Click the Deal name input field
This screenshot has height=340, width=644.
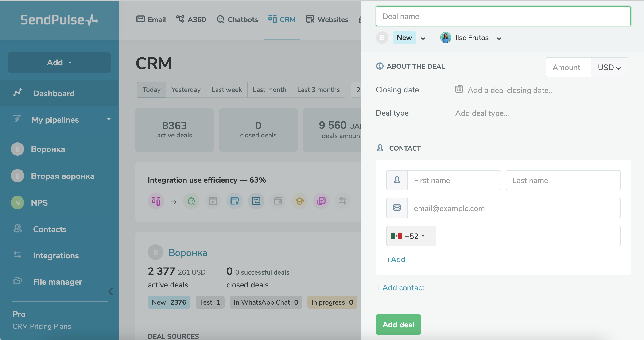[503, 16]
